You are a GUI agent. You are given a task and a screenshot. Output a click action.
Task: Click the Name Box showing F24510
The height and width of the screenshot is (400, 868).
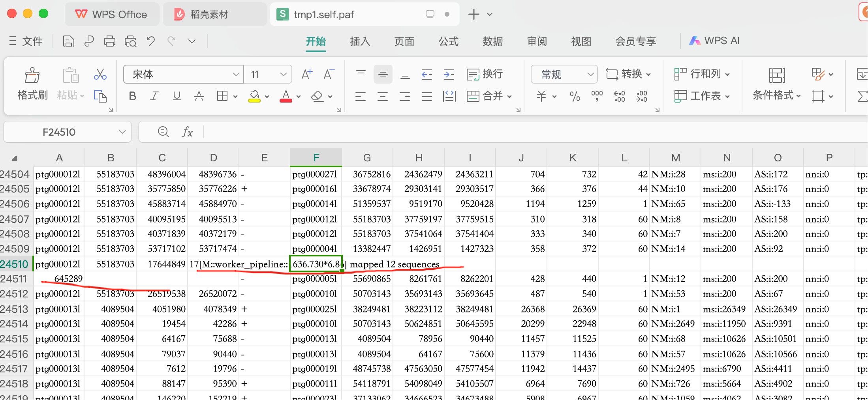[x=67, y=132]
